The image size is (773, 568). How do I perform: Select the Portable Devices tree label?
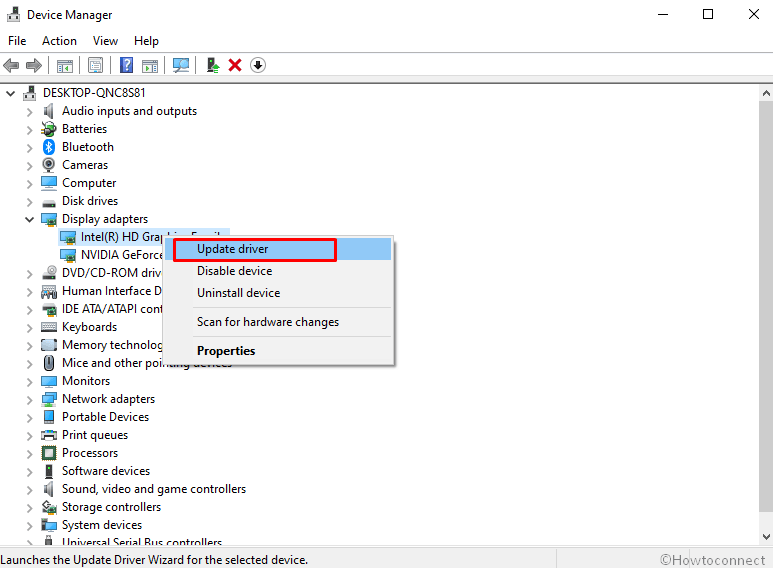[105, 417]
